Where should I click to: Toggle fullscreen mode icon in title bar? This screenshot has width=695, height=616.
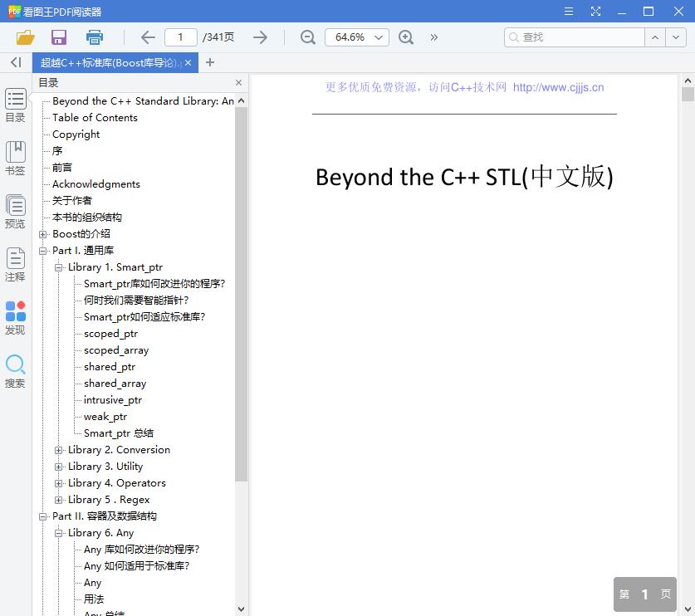(x=595, y=12)
